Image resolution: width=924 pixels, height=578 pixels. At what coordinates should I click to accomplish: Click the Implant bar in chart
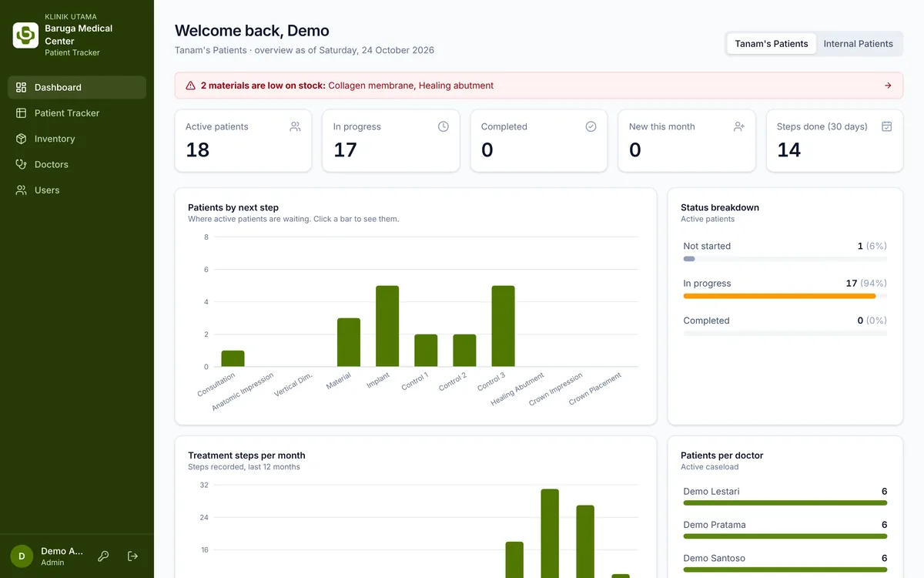(387, 326)
